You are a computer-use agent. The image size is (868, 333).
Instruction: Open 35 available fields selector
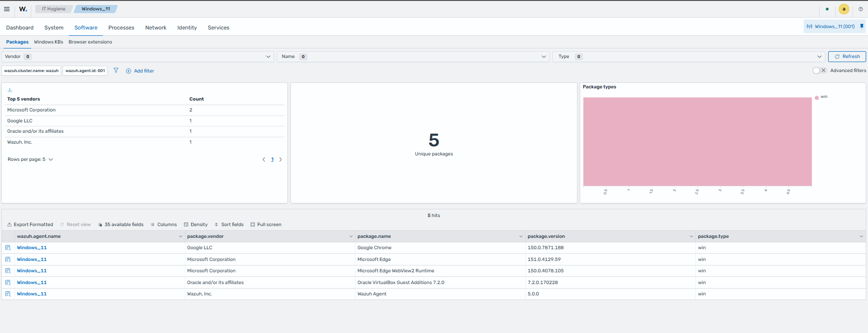point(121,225)
